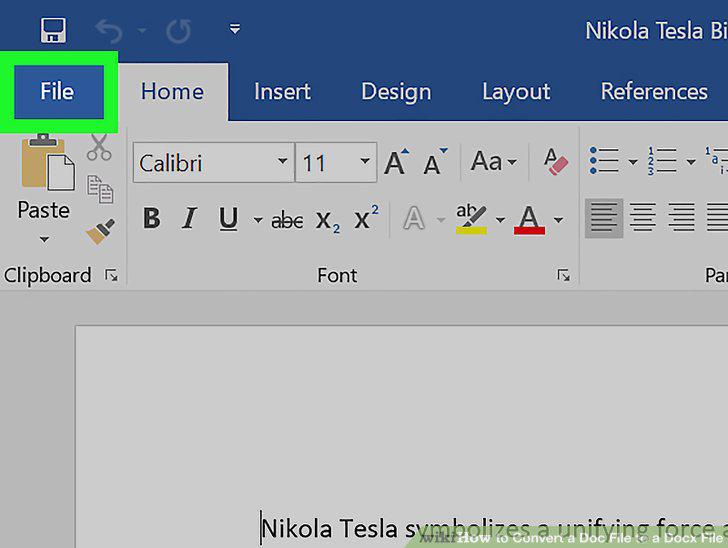Open the References tab
Viewport: 728px width, 548px height.
654,91
